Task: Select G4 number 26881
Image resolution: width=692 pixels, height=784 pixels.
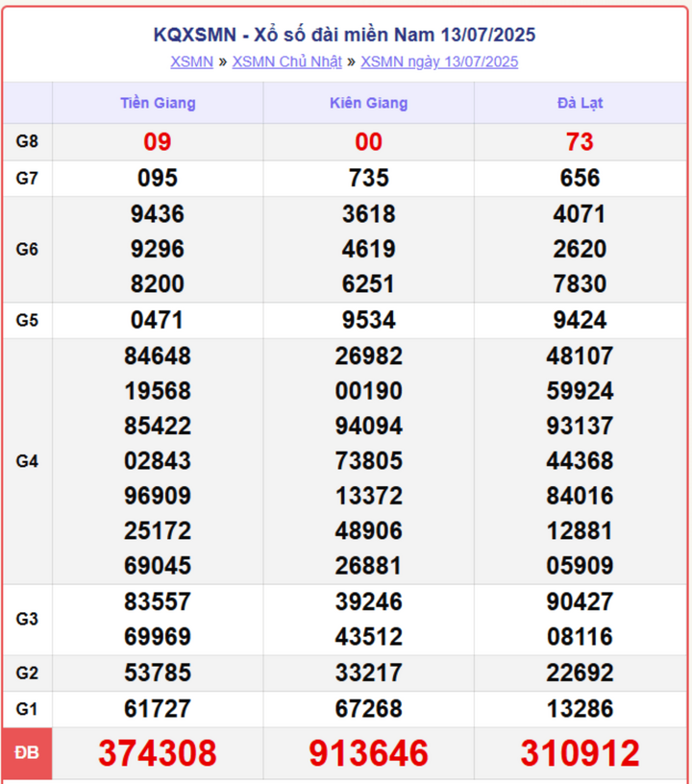Action: 368,566
